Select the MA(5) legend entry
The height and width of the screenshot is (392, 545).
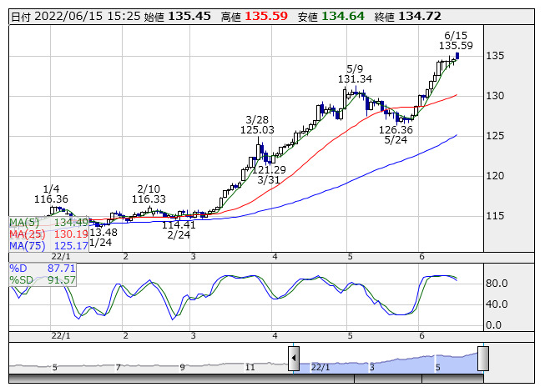point(48,222)
